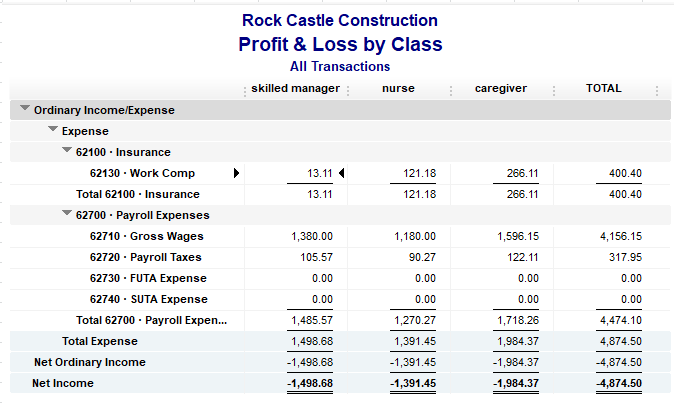This screenshot has height=416, width=674.
Task: Click Net Ordinary Income total -4,874.50
Action: (x=619, y=362)
